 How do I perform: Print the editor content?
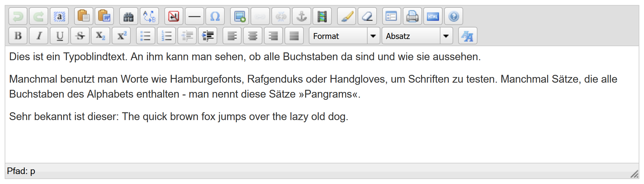(412, 16)
